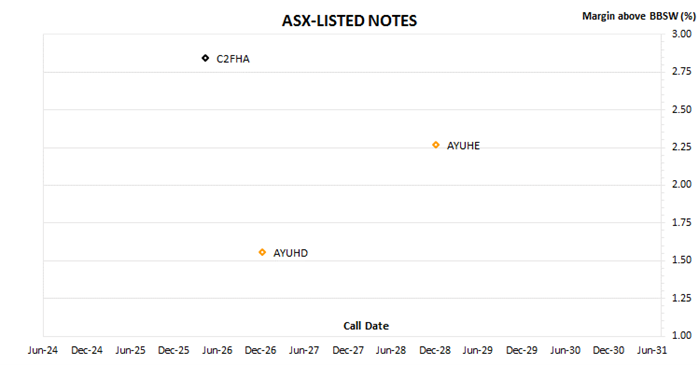Click the Dec-28 axis label
This screenshot has height=365, width=699.
point(435,350)
